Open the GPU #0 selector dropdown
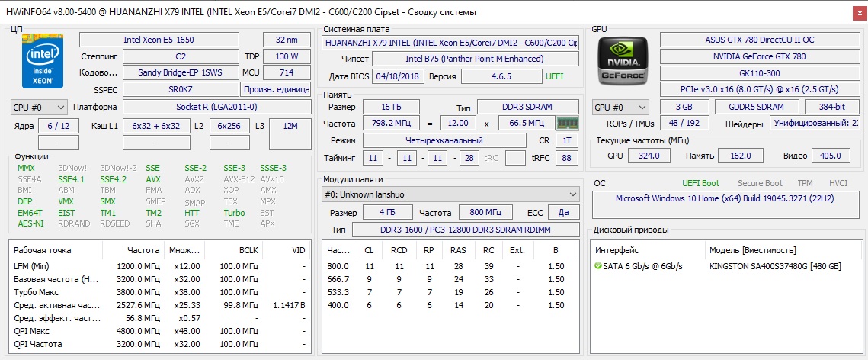Screen dimensions: 868x360 [x=621, y=107]
